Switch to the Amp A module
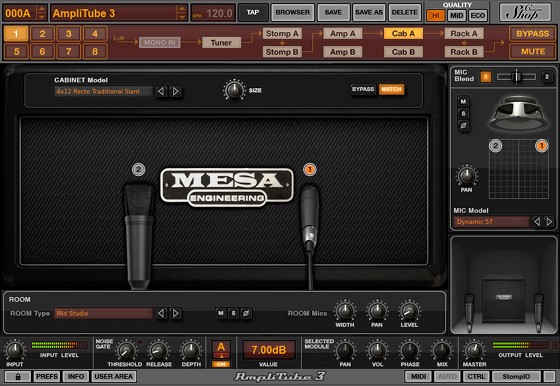 [x=342, y=34]
